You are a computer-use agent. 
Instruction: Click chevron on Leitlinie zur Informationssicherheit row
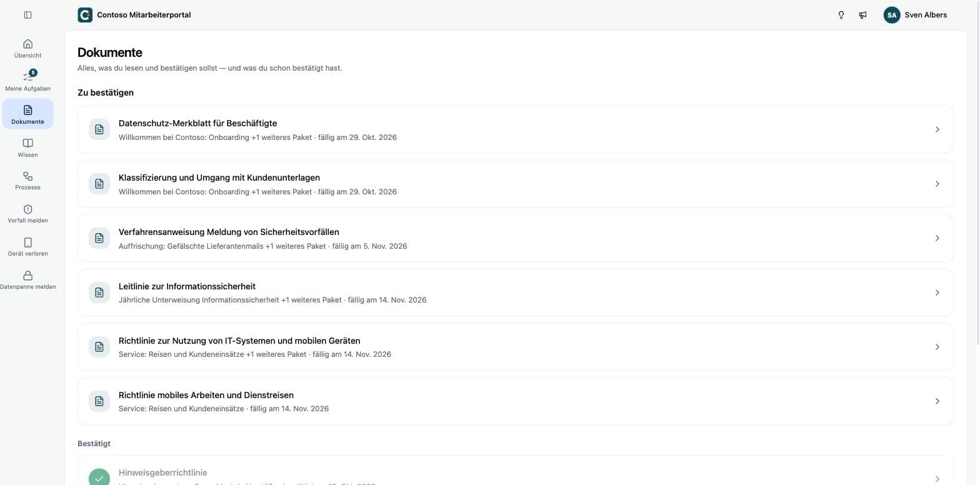click(937, 292)
